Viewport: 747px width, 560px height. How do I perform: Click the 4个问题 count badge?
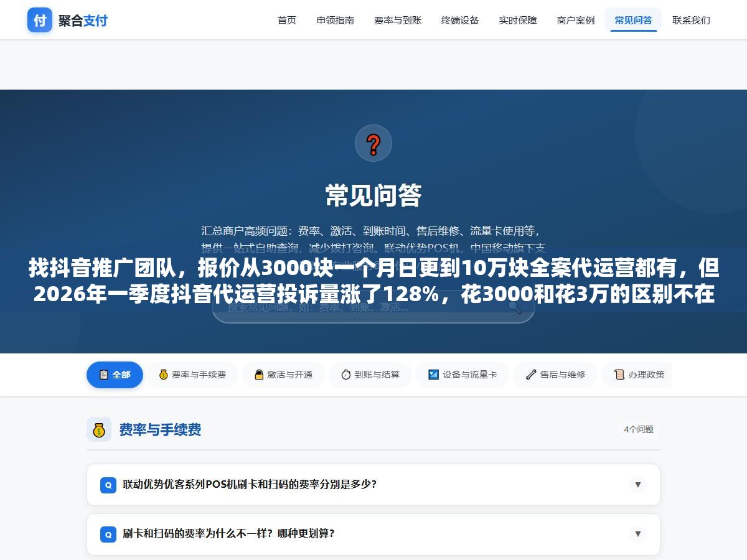(x=639, y=429)
